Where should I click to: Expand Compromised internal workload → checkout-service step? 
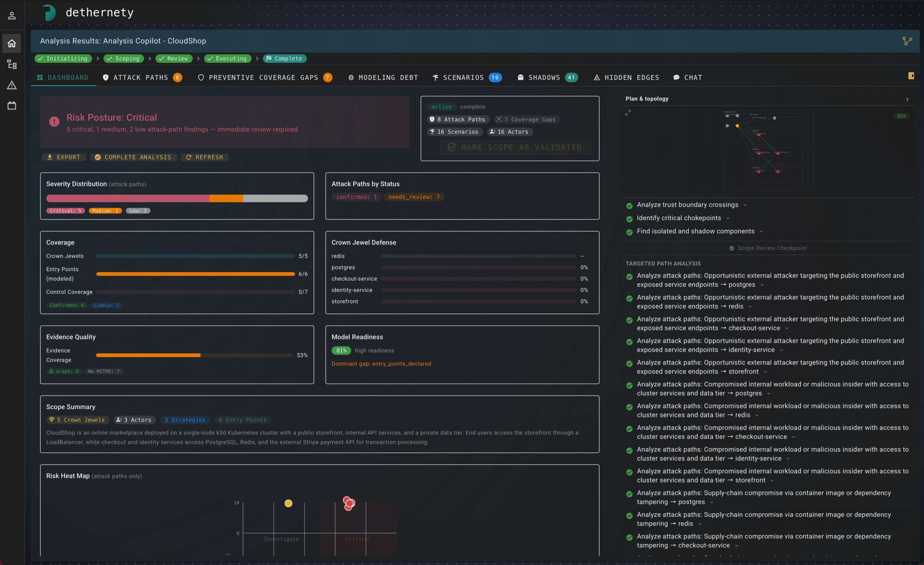(793, 437)
